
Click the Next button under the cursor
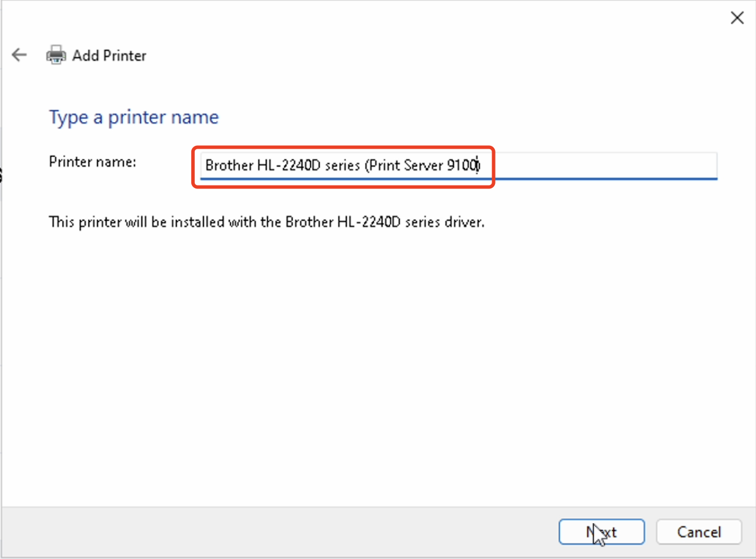(602, 532)
